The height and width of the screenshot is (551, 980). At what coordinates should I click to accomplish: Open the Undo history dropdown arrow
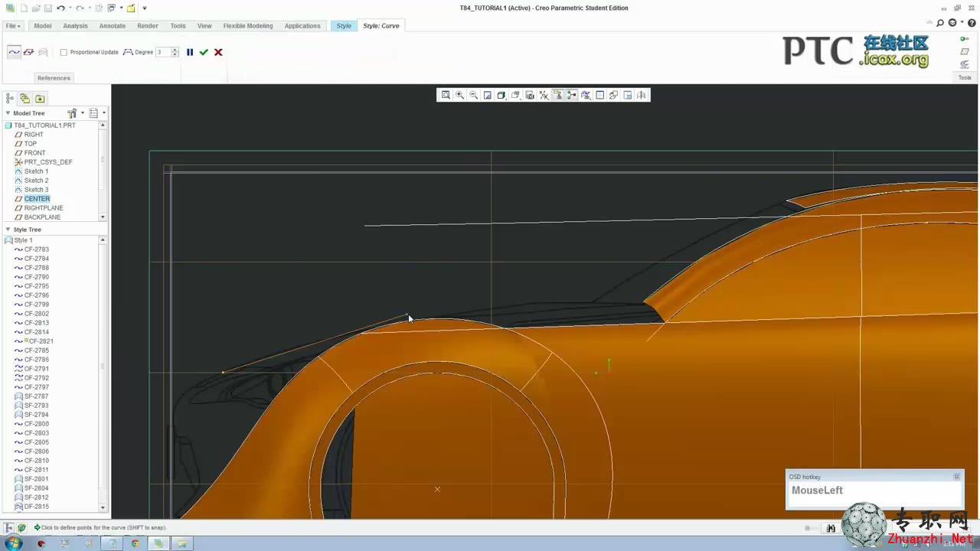click(x=70, y=8)
